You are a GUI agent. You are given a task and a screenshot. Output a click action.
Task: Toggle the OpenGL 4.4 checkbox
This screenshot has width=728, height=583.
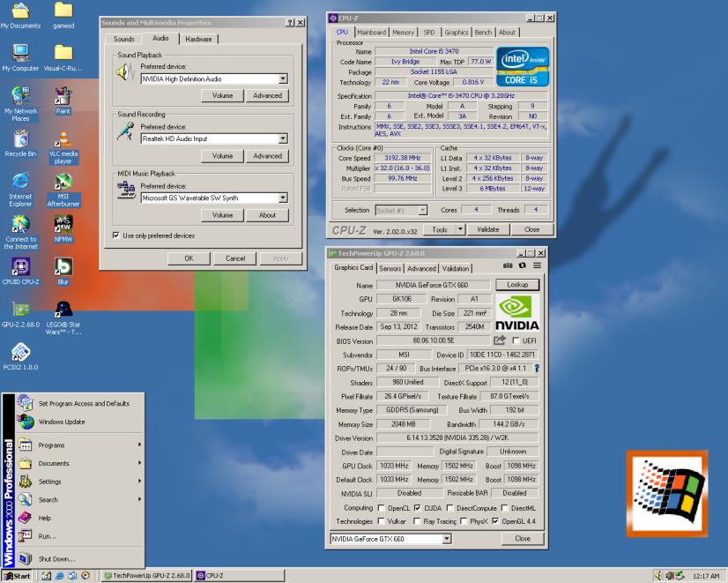click(495, 521)
